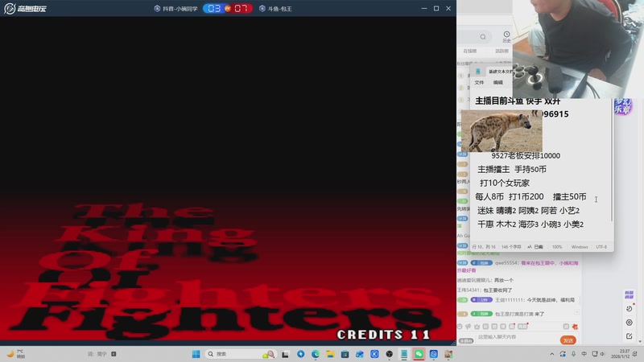Click the line starting '千惠 木木2' in Notepad
The image size is (644, 362).
[530, 224]
